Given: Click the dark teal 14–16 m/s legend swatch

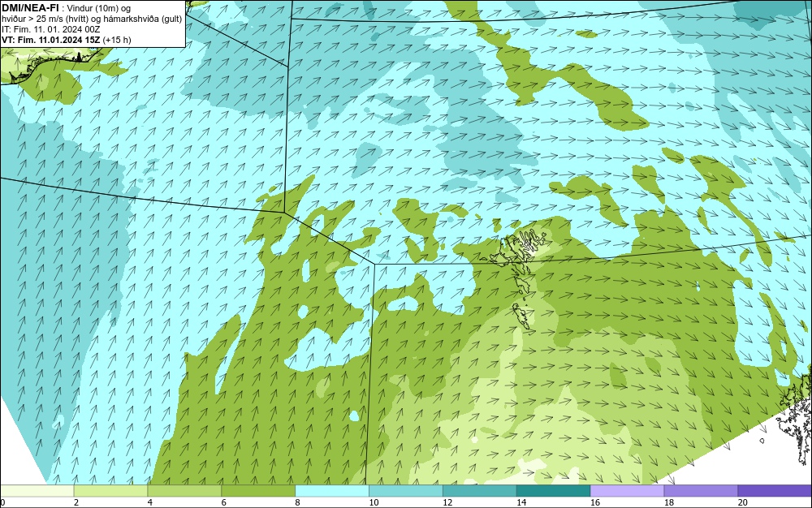Looking at the screenshot, I should pos(554,491).
